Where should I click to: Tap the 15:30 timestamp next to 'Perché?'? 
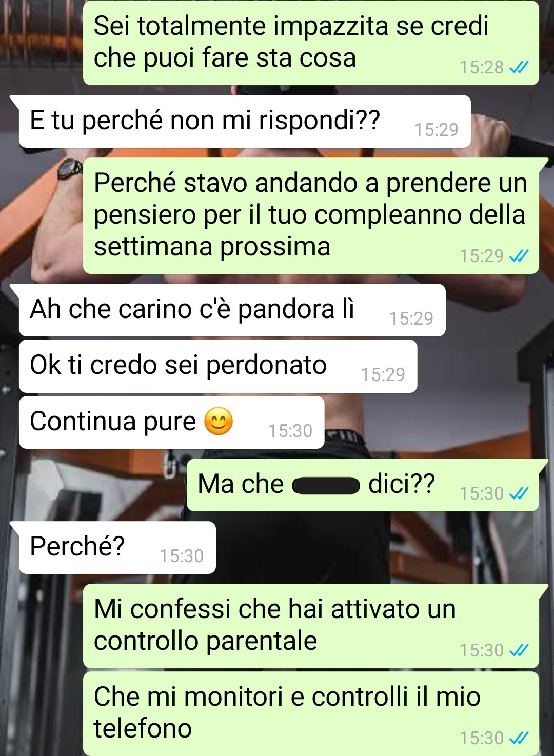click(x=181, y=556)
